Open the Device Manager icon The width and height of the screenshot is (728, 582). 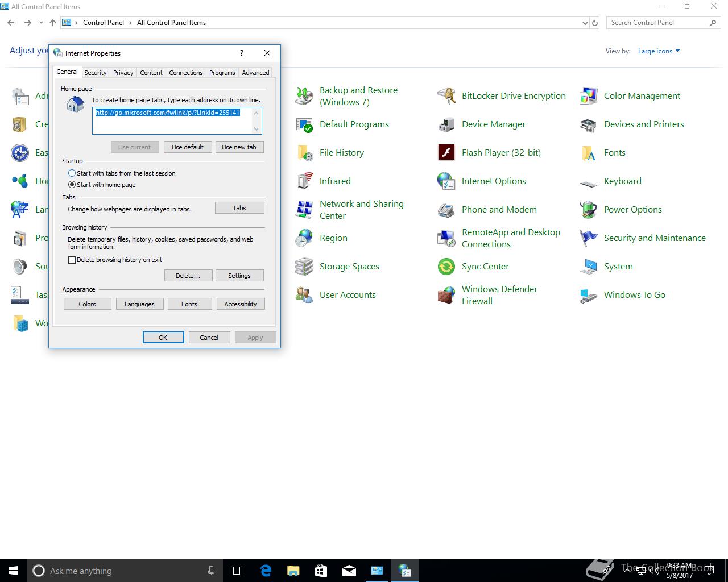point(446,124)
